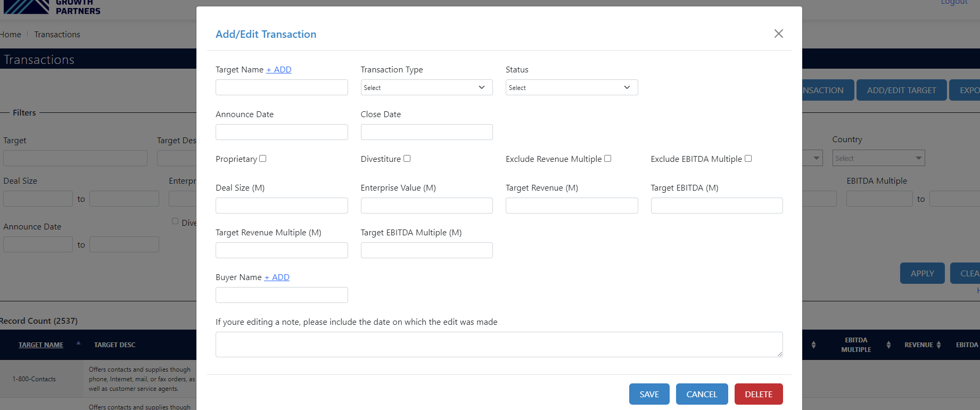This screenshot has width=980, height=410.
Task: Go to Transactions breadcrumb
Action: click(57, 35)
